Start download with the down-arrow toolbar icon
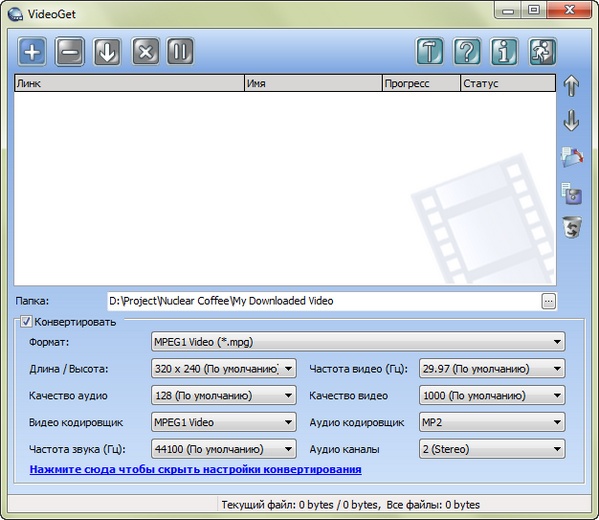The width and height of the screenshot is (599, 520). (107, 52)
